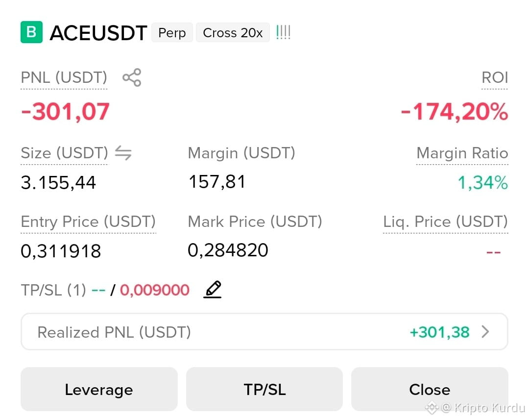Open the ACEUSDT pair title
The width and height of the screenshot is (529, 420).
98,33
